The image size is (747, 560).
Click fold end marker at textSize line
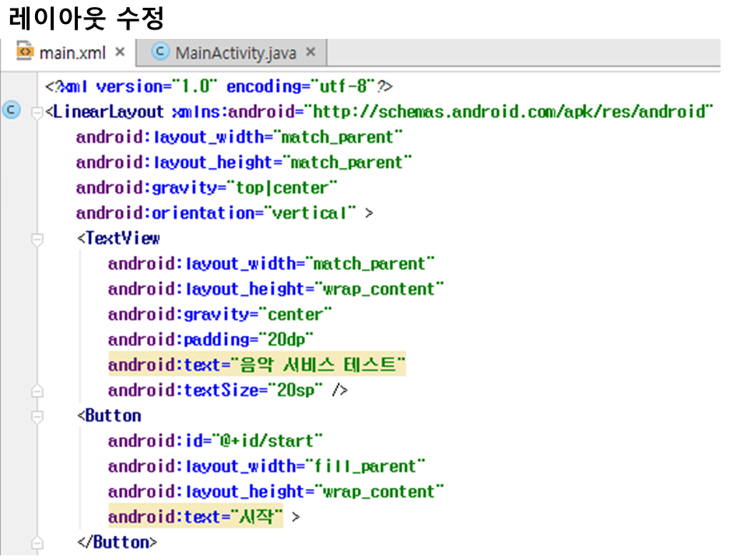coord(37,390)
